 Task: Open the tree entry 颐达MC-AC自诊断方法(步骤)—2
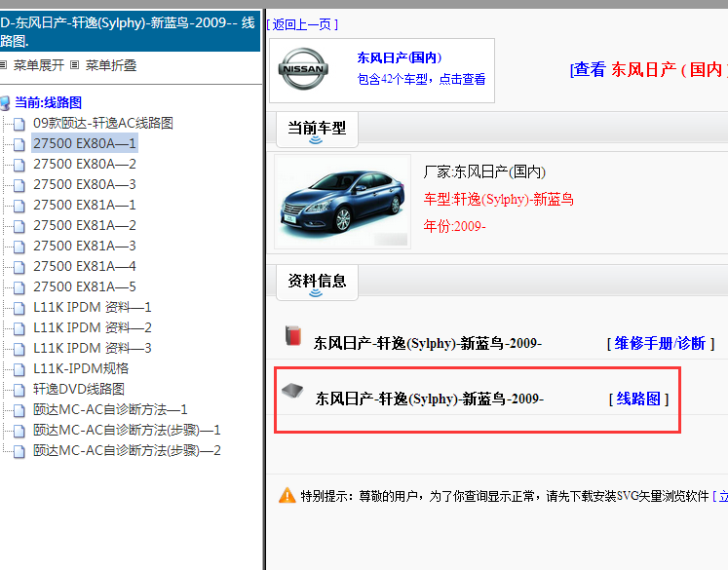point(127,450)
